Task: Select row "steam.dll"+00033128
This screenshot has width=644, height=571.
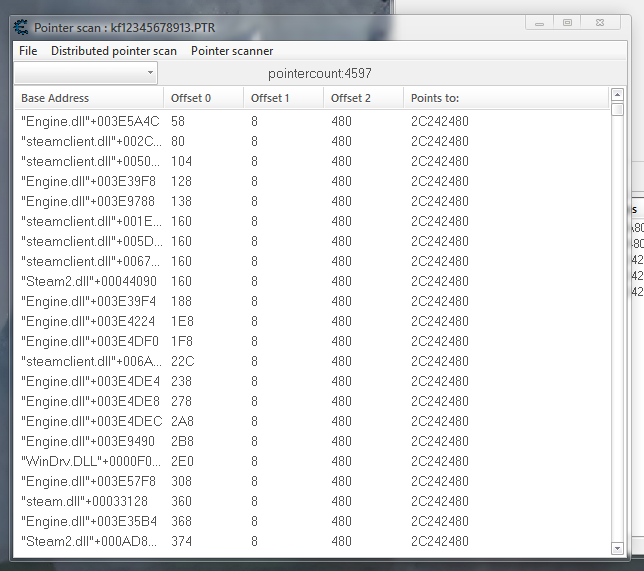Action: coord(312,501)
